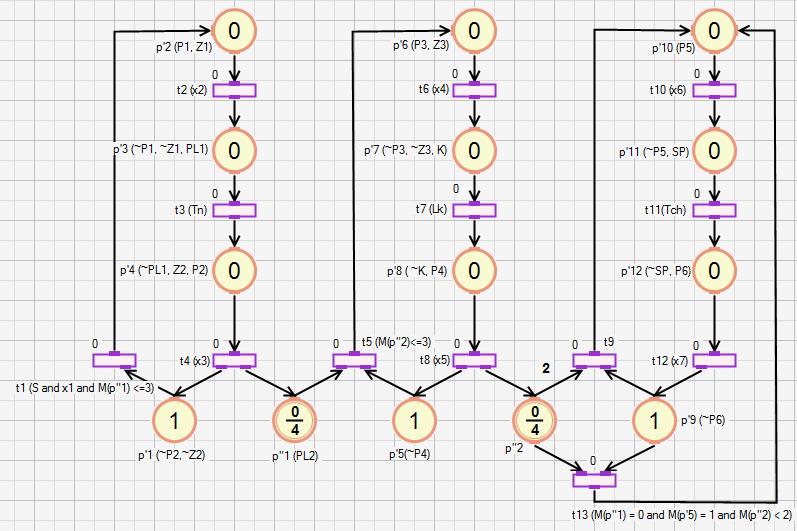Select place circle p'5(~P4) holding one token
The image size is (797, 531).
[x=414, y=420]
